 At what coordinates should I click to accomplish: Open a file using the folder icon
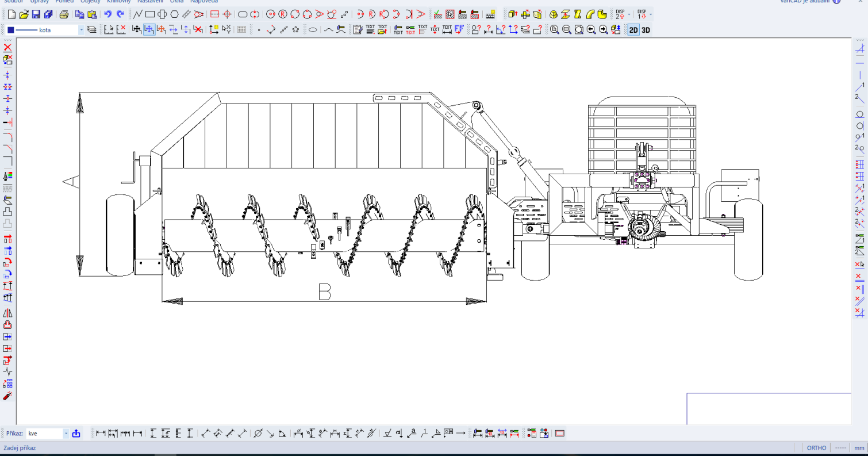pos(24,14)
